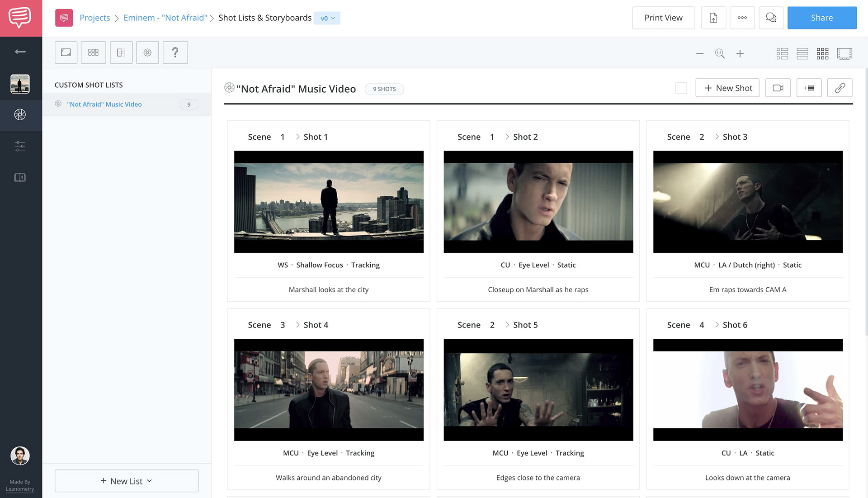
Task: Click the link chain icon button
Action: [840, 88]
